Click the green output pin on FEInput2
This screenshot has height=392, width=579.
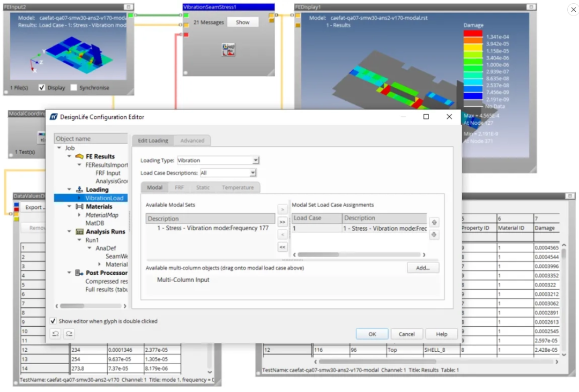click(130, 15)
